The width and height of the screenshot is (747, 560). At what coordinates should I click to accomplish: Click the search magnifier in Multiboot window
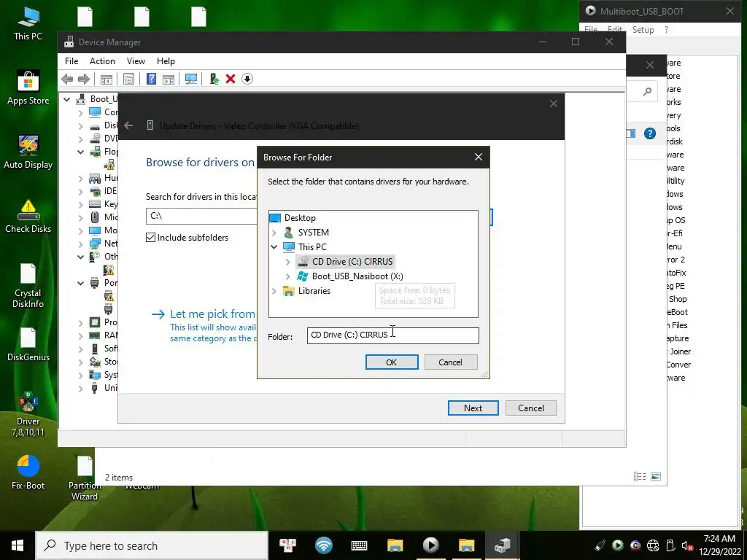click(x=647, y=91)
